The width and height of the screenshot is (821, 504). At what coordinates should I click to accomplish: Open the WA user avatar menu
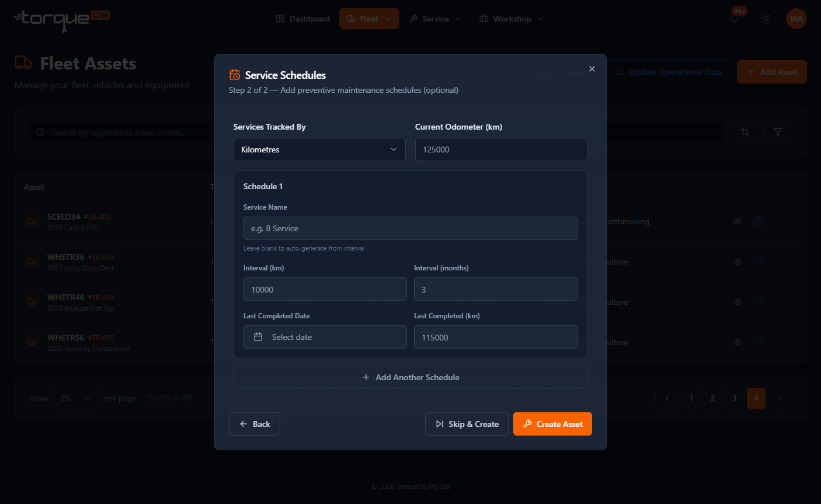[796, 19]
